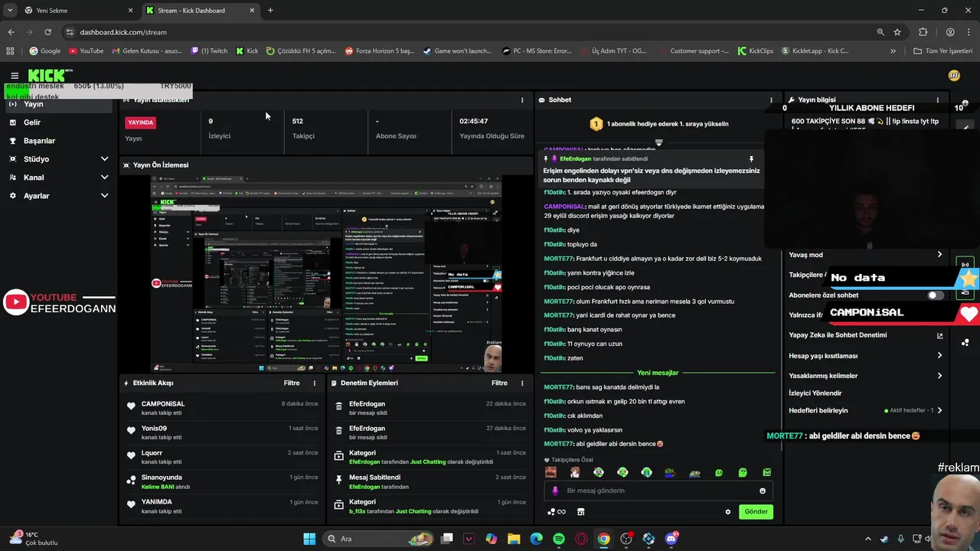The width and height of the screenshot is (980, 551).
Task: Open chat settings gear near Gönder
Action: tap(728, 511)
